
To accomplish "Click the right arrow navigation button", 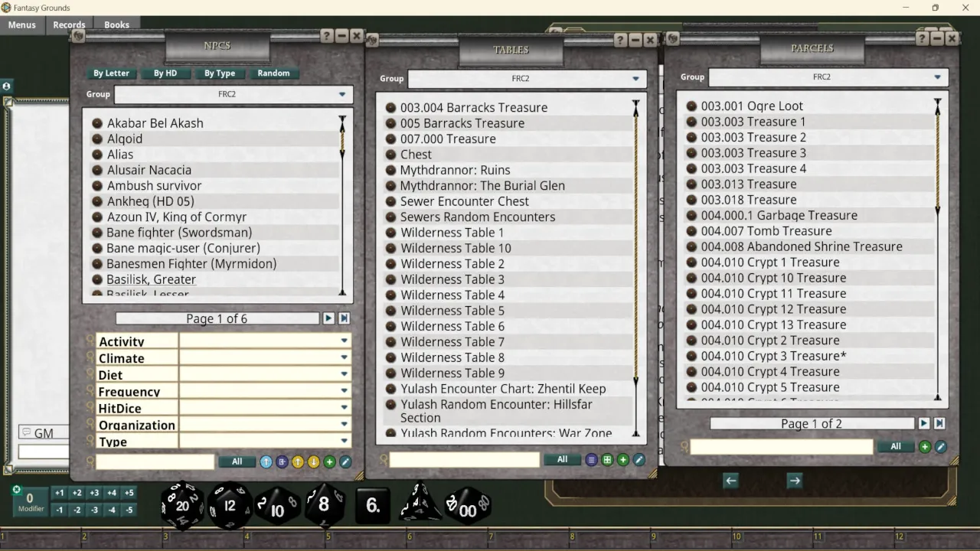I will [795, 481].
